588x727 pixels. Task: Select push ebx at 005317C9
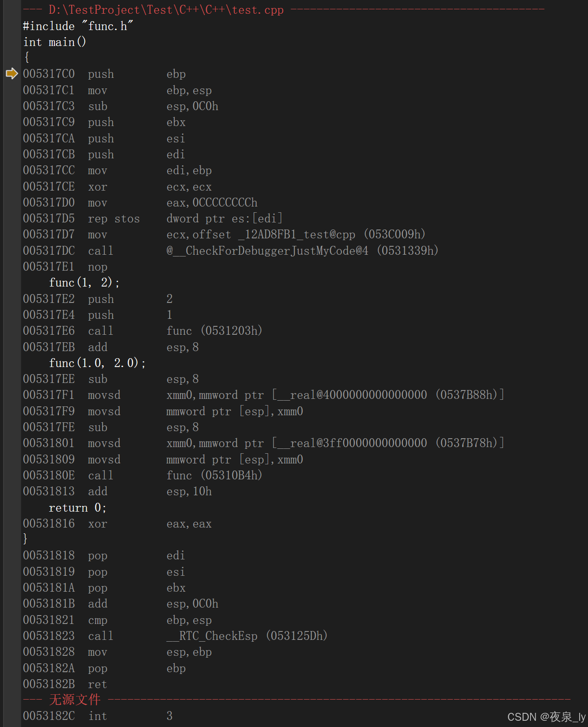pos(104,122)
